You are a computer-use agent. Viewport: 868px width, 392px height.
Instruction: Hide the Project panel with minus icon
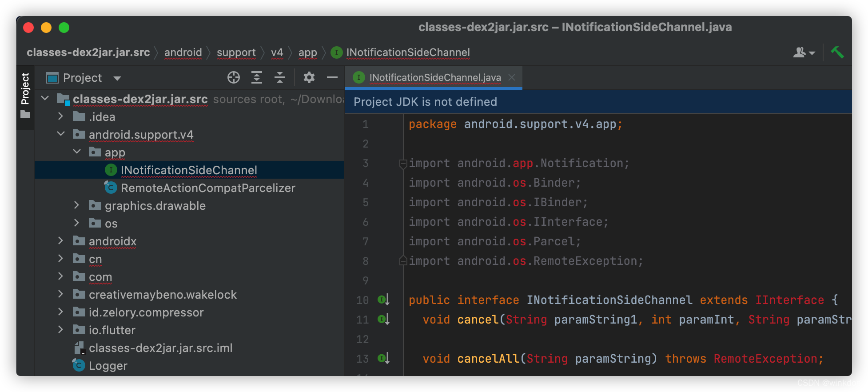(x=332, y=78)
